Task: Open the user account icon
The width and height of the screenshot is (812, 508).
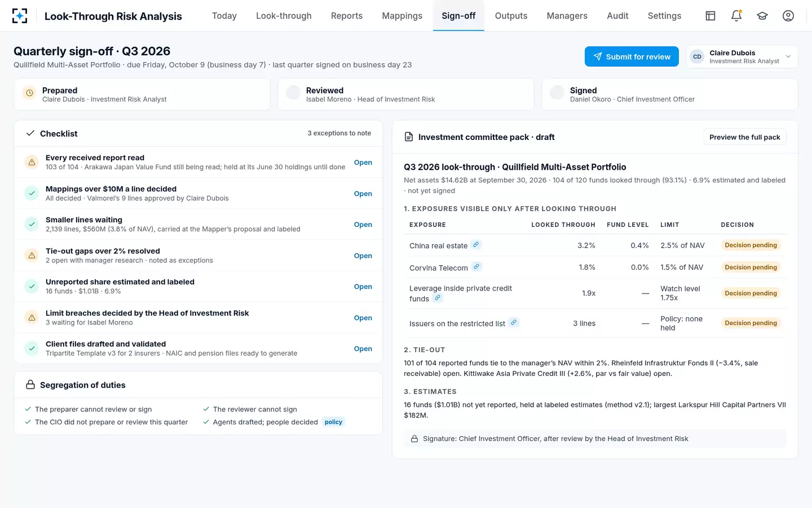Action: coord(788,16)
